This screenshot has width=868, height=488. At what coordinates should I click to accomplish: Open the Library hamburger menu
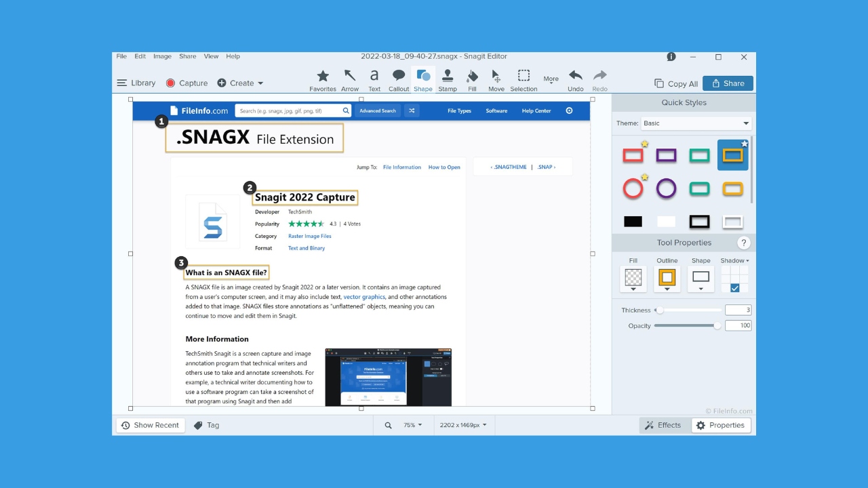tap(122, 83)
